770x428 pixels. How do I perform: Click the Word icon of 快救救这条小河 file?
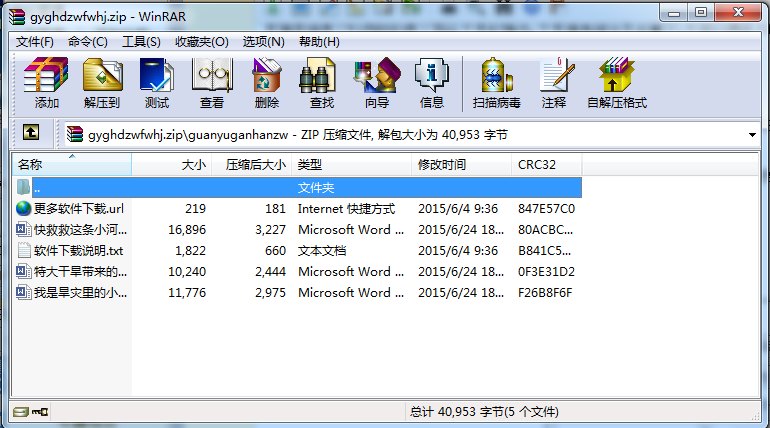coord(24,229)
